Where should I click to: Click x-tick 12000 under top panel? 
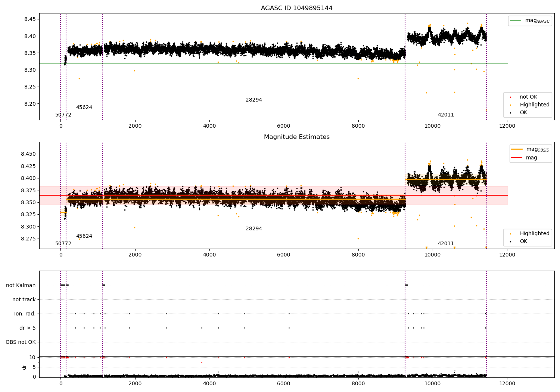pyautogui.click(x=507, y=126)
